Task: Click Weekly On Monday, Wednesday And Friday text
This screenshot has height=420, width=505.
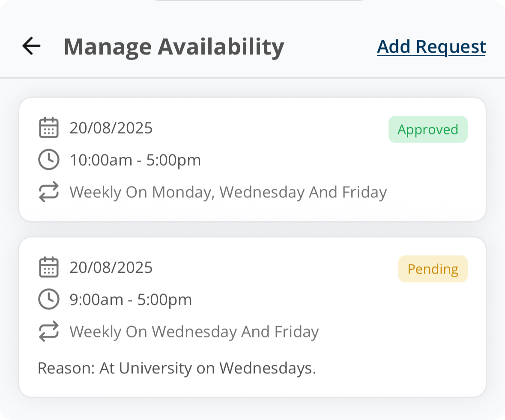Action: pyautogui.click(x=228, y=192)
